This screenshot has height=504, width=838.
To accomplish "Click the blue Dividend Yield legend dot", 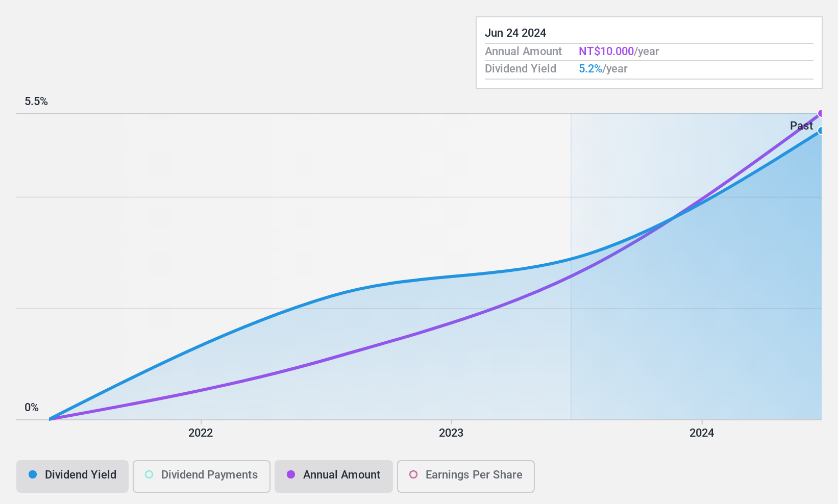I will click(33, 474).
